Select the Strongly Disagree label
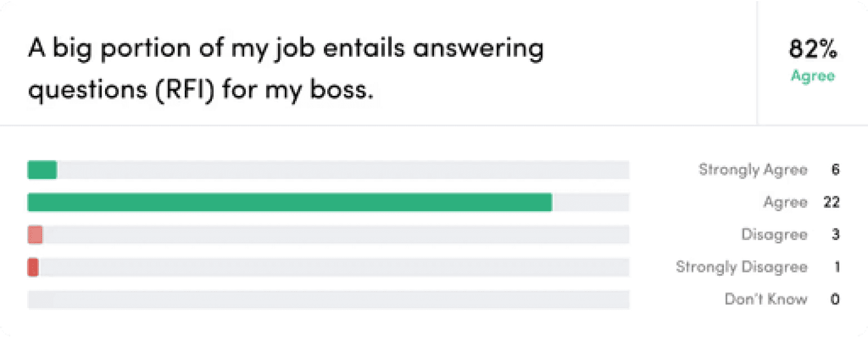868x337 pixels. (742, 267)
